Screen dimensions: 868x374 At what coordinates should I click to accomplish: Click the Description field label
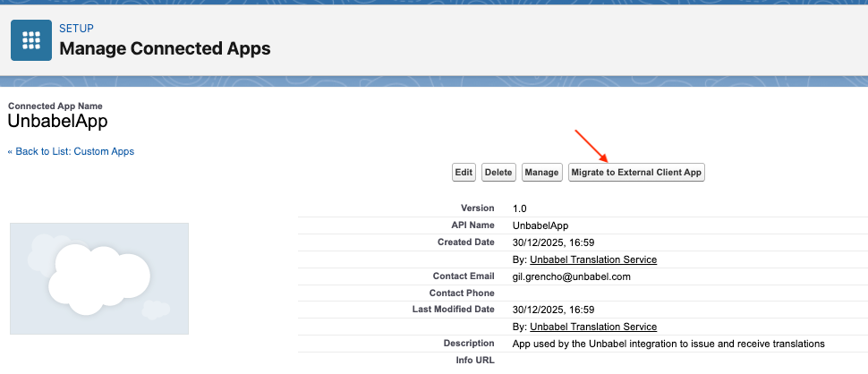tap(469, 343)
